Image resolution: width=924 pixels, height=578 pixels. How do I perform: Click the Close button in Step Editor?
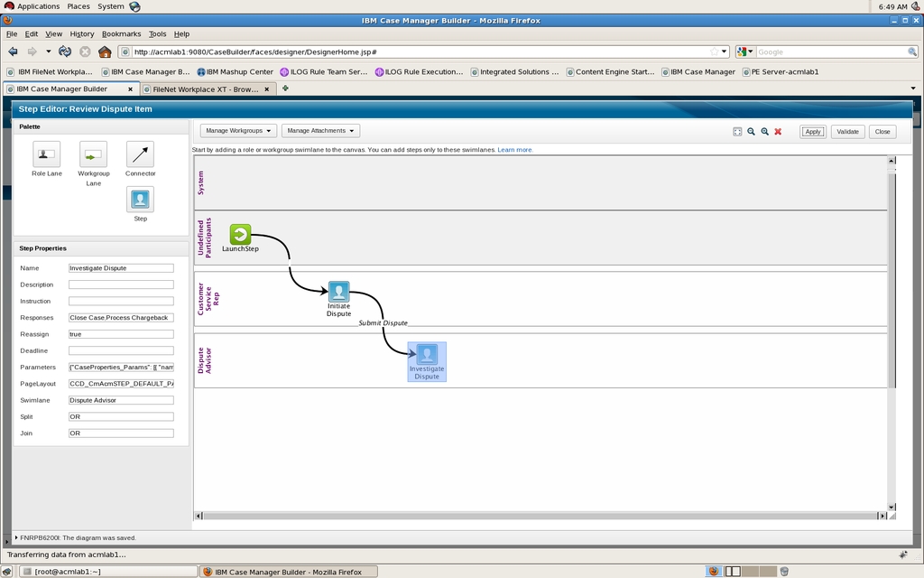click(x=882, y=132)
